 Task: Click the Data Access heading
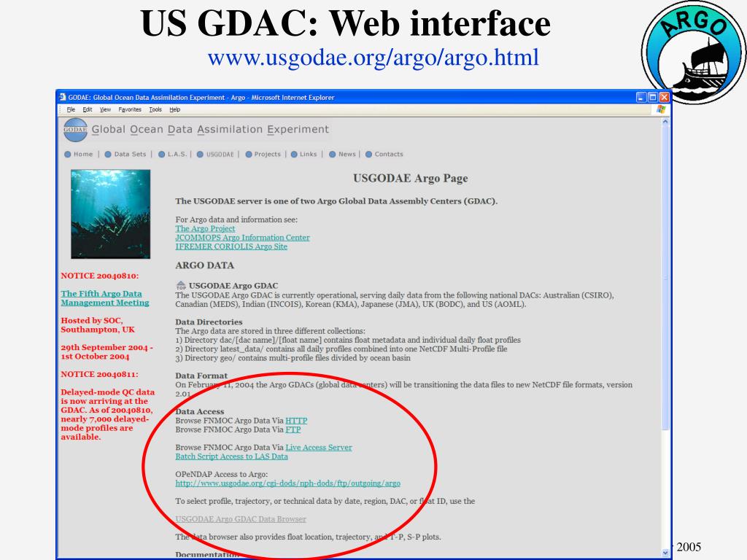(200, 411)
